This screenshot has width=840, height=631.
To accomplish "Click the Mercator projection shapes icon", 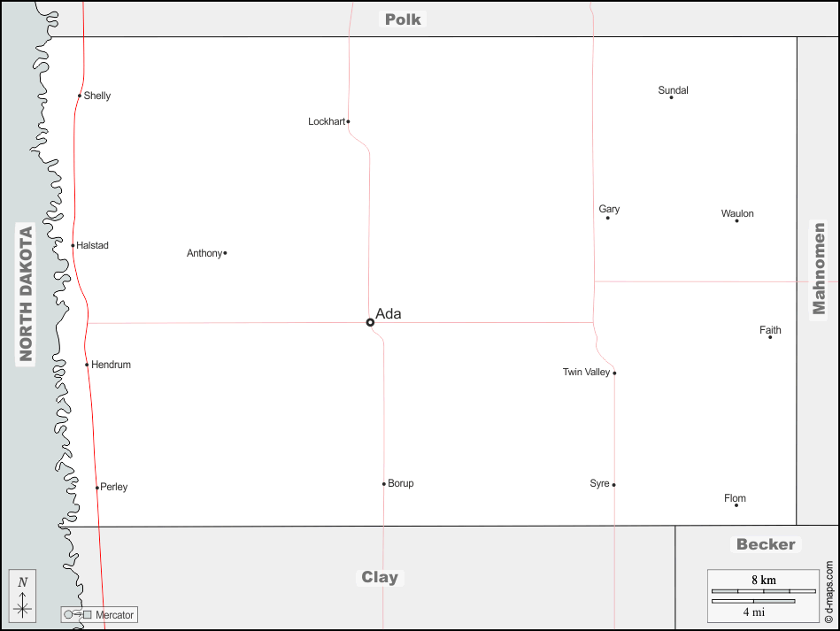I will coord(77,614).
